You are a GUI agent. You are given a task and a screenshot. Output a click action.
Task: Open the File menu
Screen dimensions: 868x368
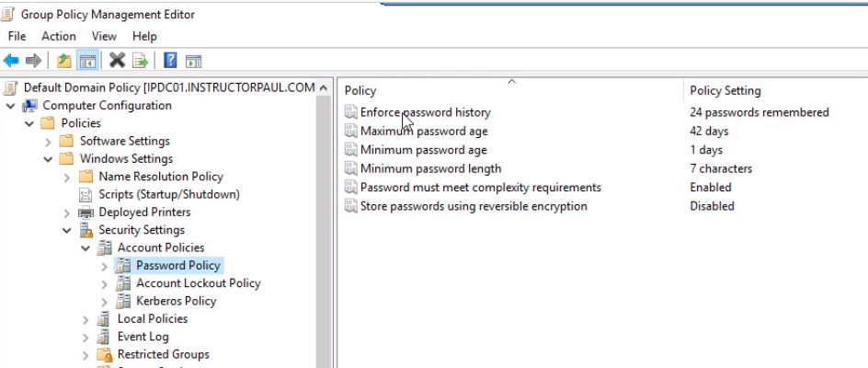click(x=17, y=36)
